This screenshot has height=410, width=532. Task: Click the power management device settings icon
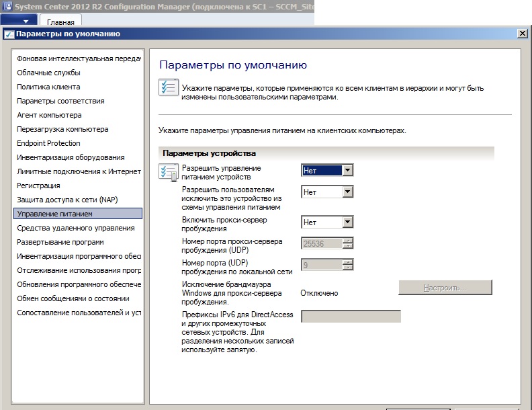[169, 173]
